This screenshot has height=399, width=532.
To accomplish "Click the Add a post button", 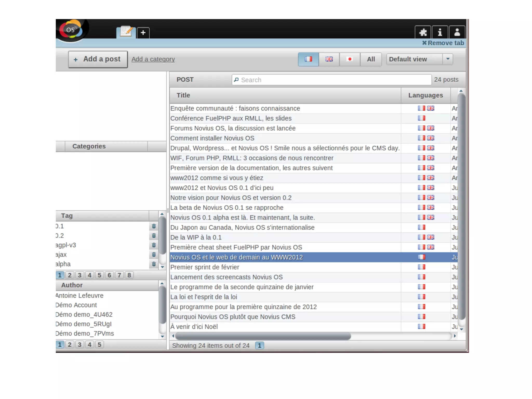I will tap(98, 59).
